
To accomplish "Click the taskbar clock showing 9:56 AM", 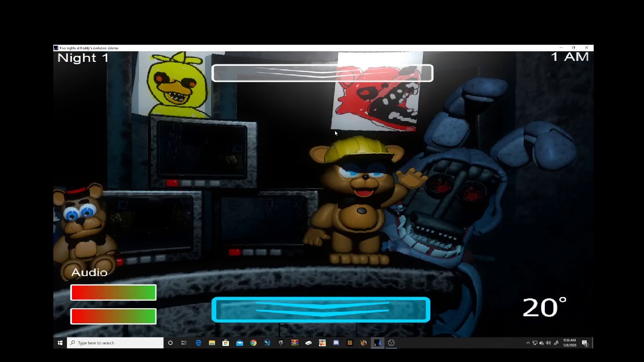I will click(x=570, y=343).
